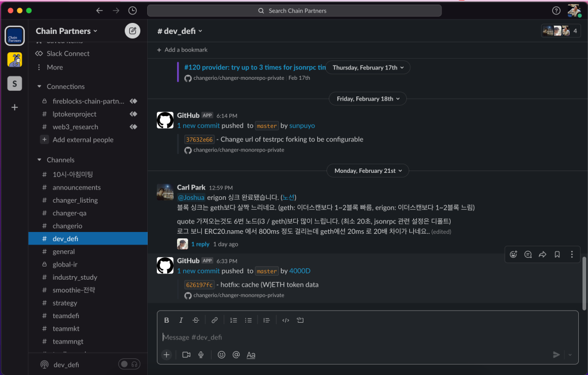Add a workspace with the plus icon
588x375 pixels.
(14, 107)
